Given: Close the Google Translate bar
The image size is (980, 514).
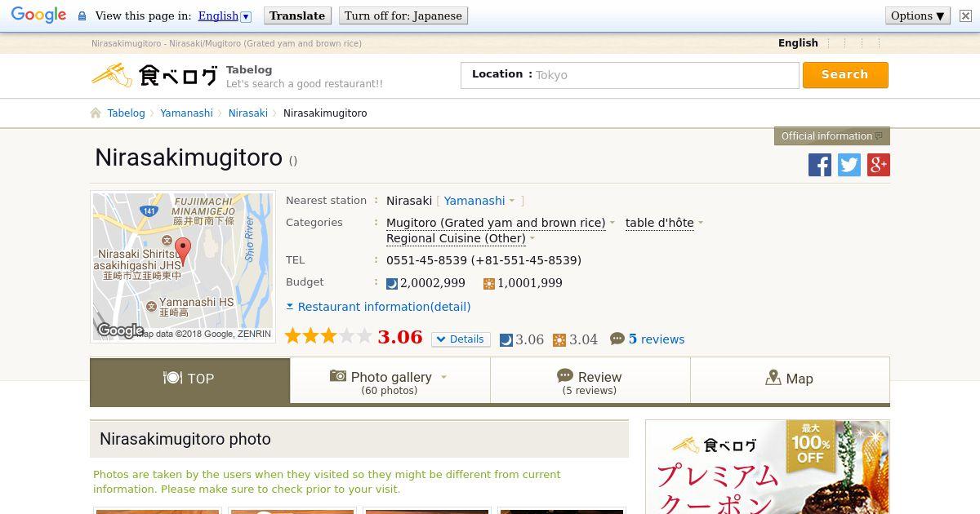Looking at the screenshot, I should pos(965,16).
